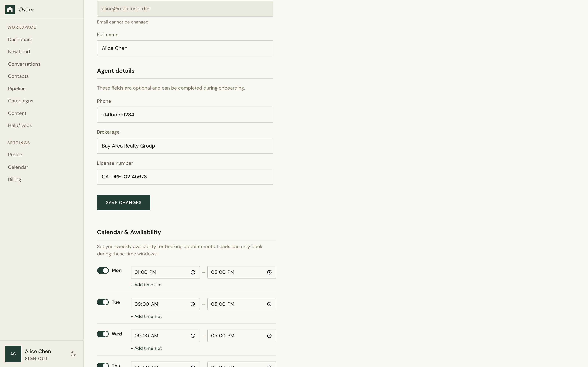Open Wednesday's start time clock picker
This screenshot has height=367, width=588.
[193, 336]
